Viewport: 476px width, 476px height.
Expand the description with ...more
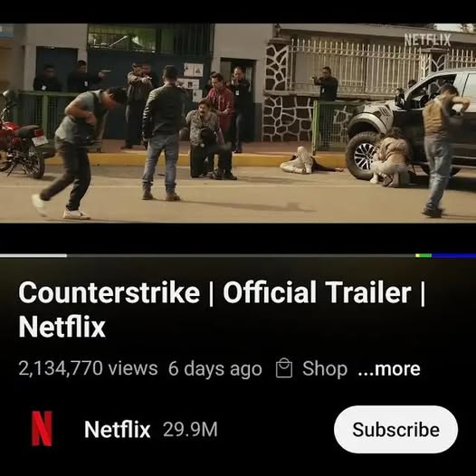click(389, 369)
